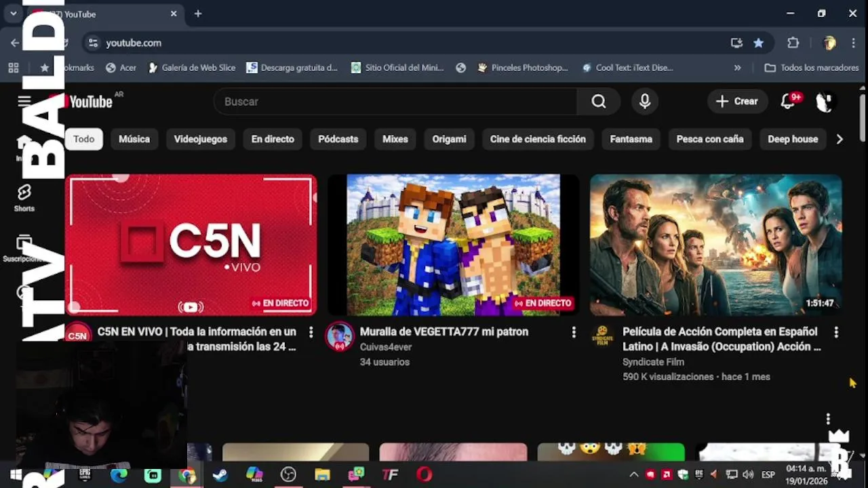
Task: Open File Explorer from the taskbar
Action: click(x=322, y=474)
